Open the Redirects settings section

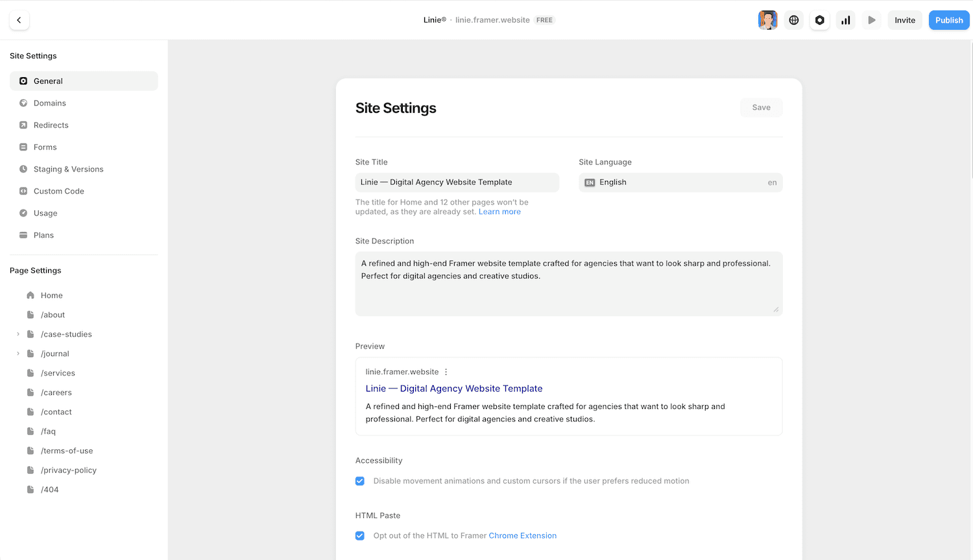[x=51, y=124]
